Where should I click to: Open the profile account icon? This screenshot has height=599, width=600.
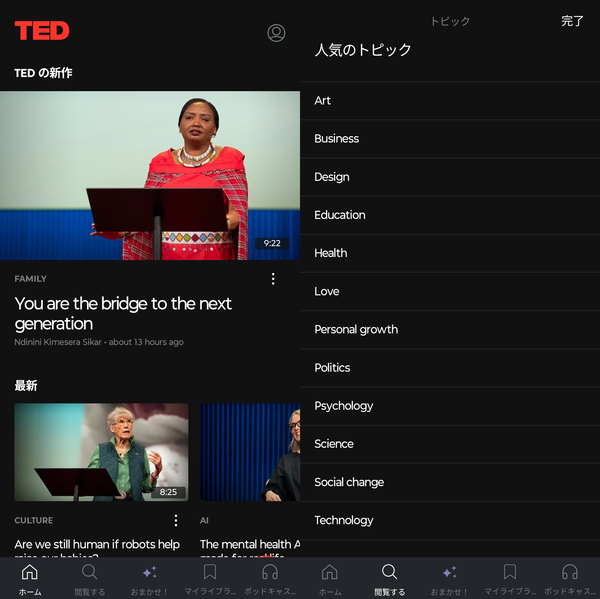click(276, 33)
